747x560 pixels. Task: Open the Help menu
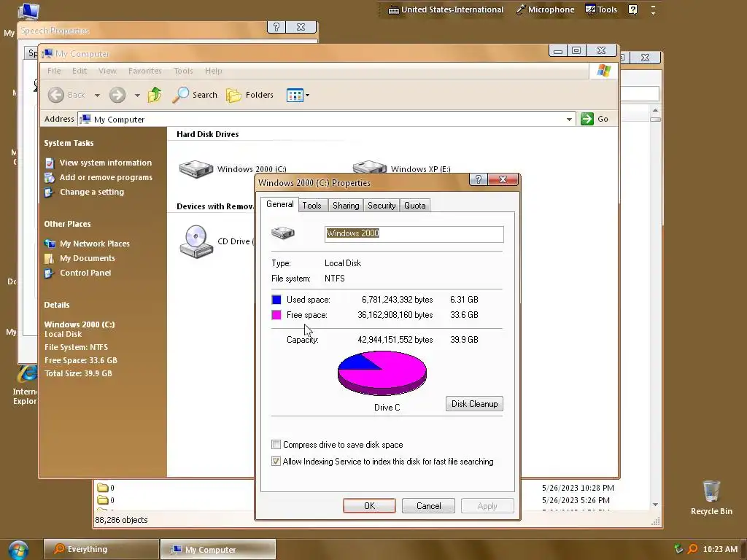click(214, 71)
